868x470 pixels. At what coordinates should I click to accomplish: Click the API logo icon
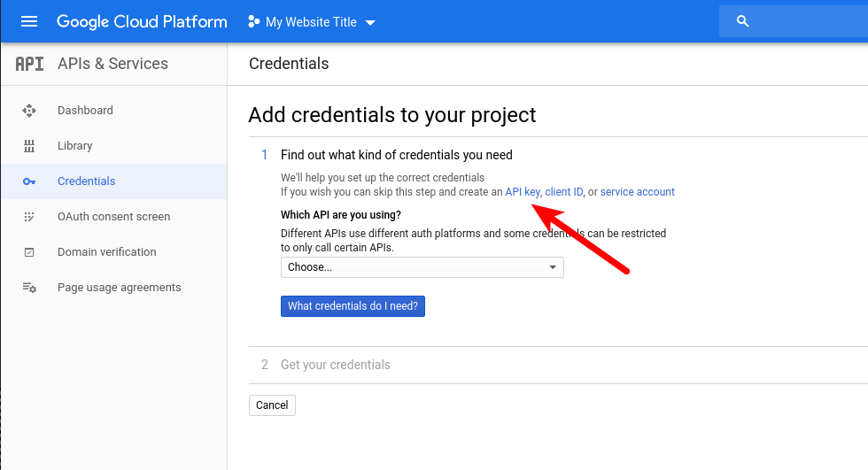click(x=29, y=64)
